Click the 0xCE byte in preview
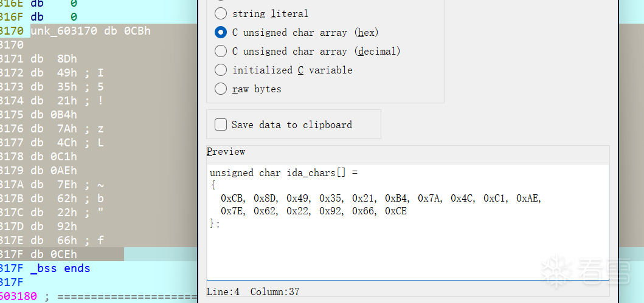This screenshot has height=303, width=644. pyautogui.click(x=396, y=211)
